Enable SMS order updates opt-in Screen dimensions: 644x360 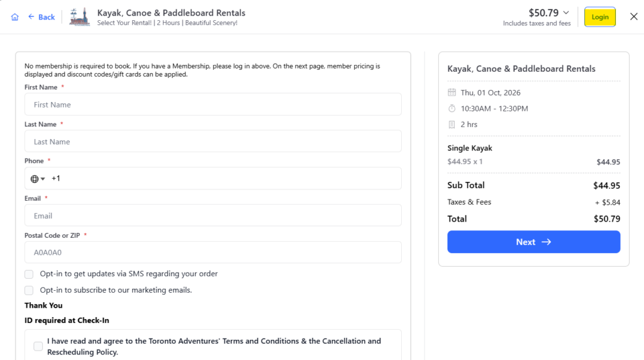pyautogui.click(x=29, y=274)
